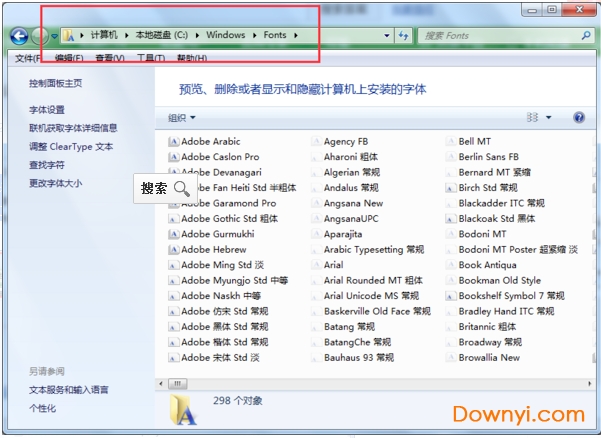Image resolution: width=601 pixels, height=438 pixels.
Task: Select the Arial font icon
Action: (316, 265)
